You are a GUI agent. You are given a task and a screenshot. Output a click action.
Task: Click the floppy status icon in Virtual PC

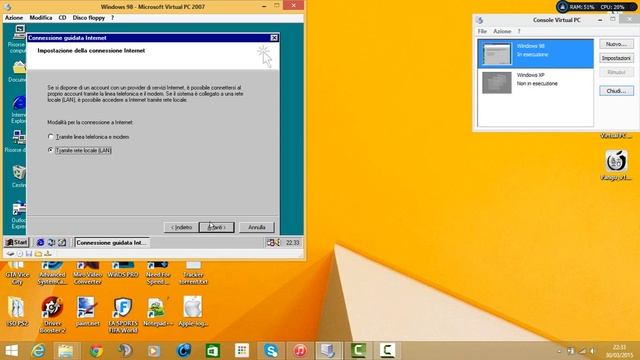(x=29, y=254)
